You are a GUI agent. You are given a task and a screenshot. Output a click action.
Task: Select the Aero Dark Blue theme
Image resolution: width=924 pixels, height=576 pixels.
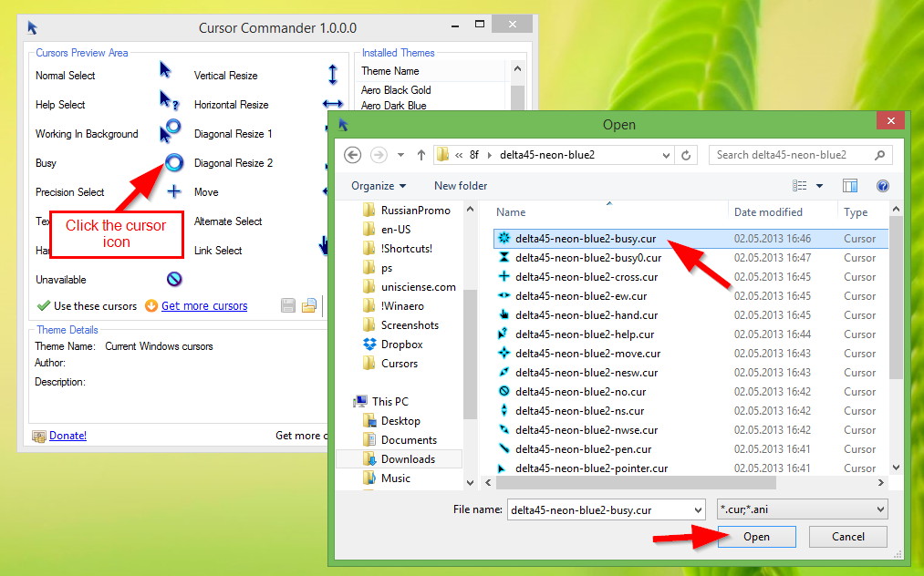click(x=394, y=106)
